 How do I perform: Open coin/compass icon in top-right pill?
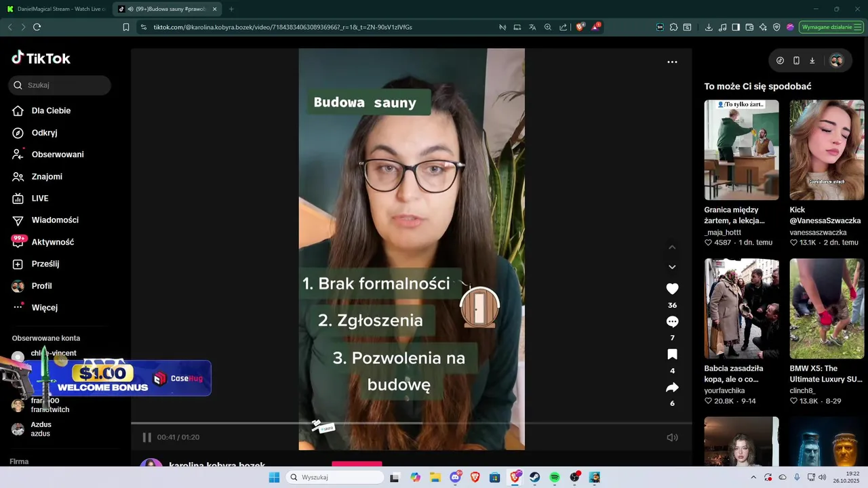tap(780, 60)
